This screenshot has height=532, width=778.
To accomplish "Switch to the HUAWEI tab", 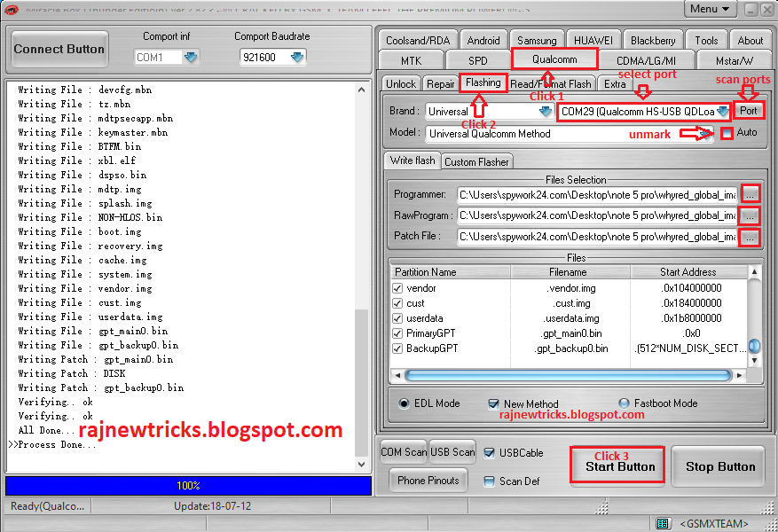I will point(593,40).
